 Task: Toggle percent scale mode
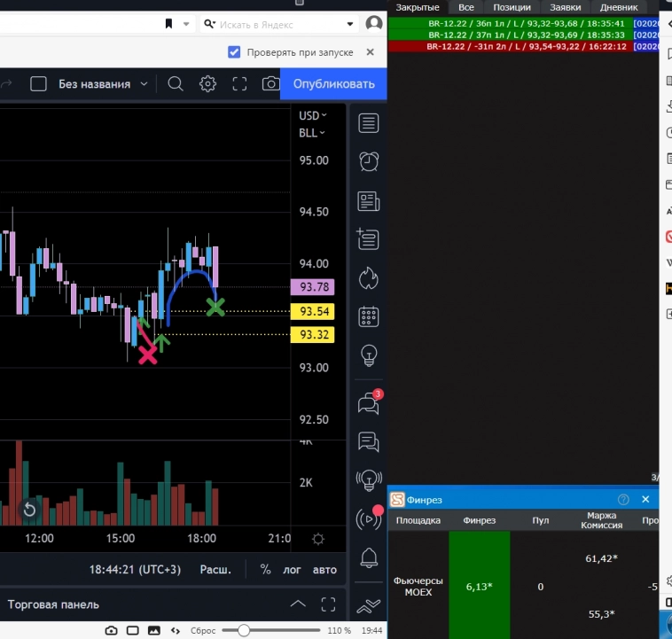265,570
